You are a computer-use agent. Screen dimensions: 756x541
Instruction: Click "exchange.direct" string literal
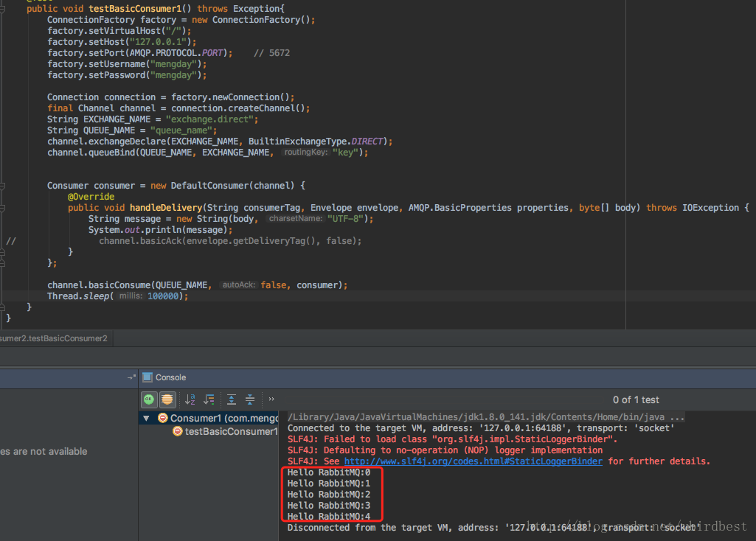[209, 119]
